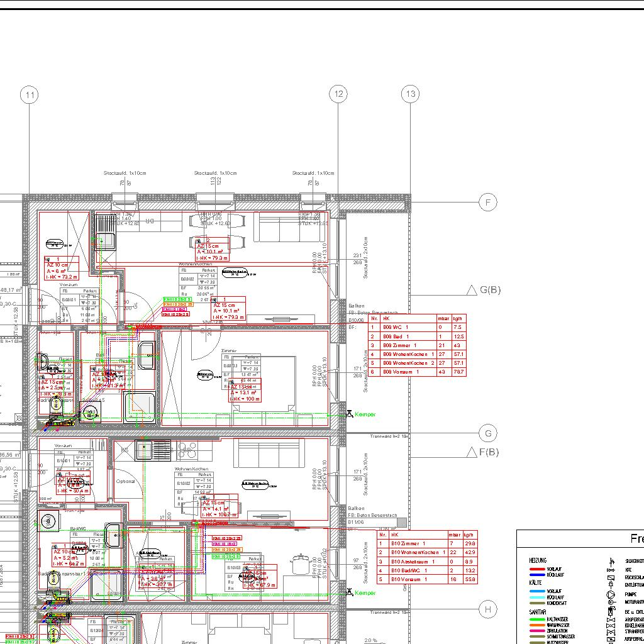This screenshot has height=644, width=644.
Task: Pick the green Kaltwasser legend line
Action: (537, 619)
